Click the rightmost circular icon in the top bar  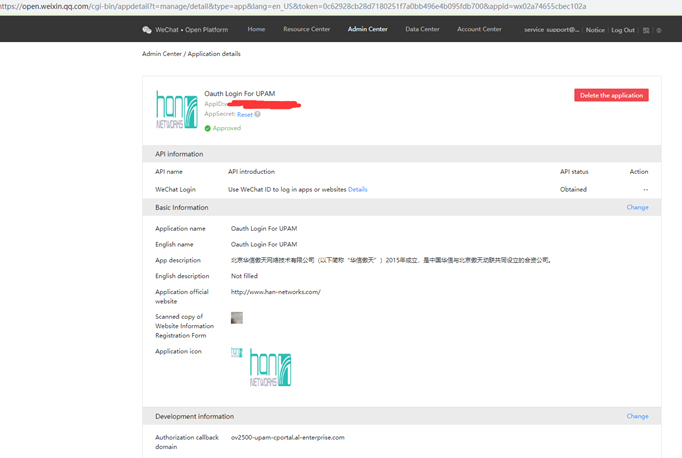pyautogui.click(x=659, y=30)
